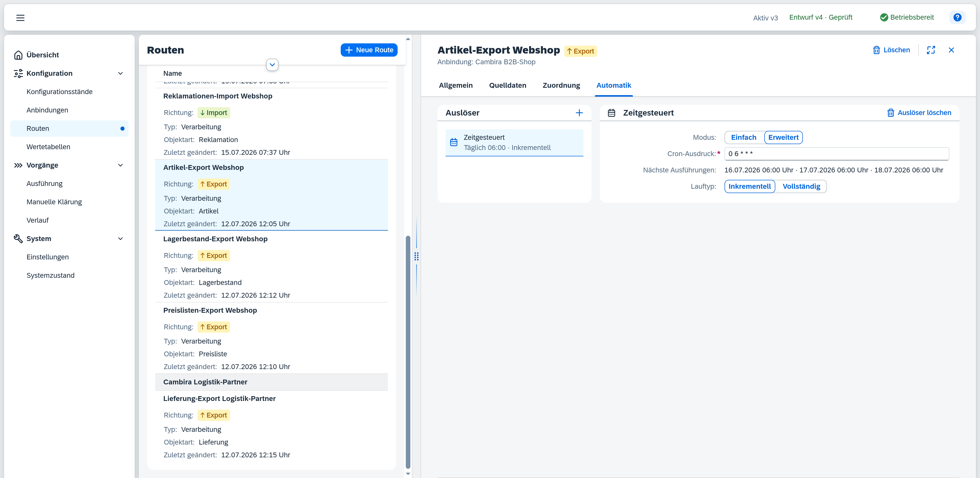Open the hamburger navigation menu

click(x=20, y=18)
